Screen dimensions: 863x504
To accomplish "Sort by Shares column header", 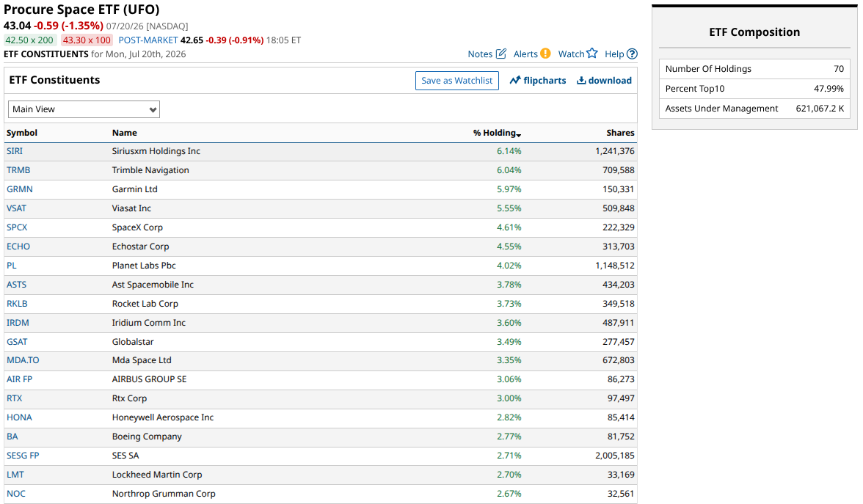I will (620, 133).
